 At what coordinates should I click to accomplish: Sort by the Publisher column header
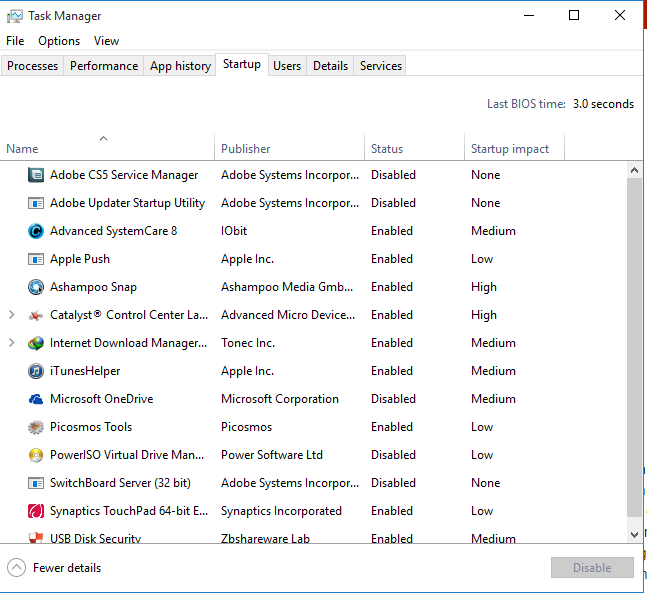[x=289, y=147]
